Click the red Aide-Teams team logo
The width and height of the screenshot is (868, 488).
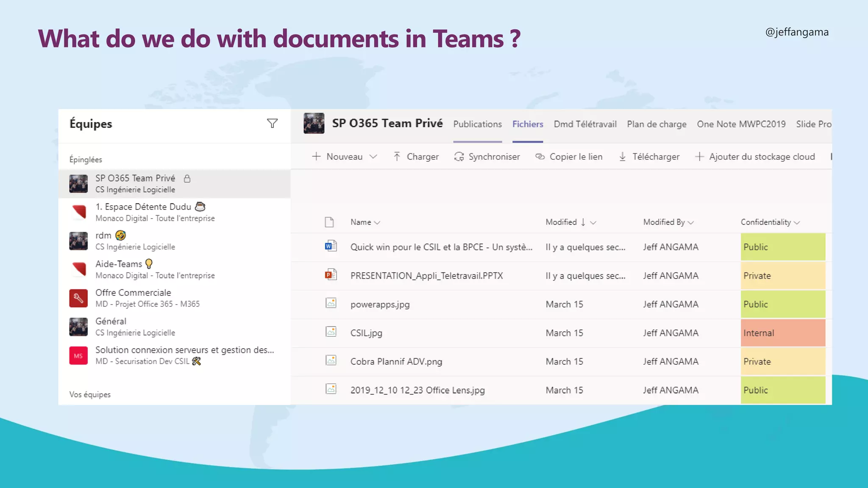click(x=79, y=269)
